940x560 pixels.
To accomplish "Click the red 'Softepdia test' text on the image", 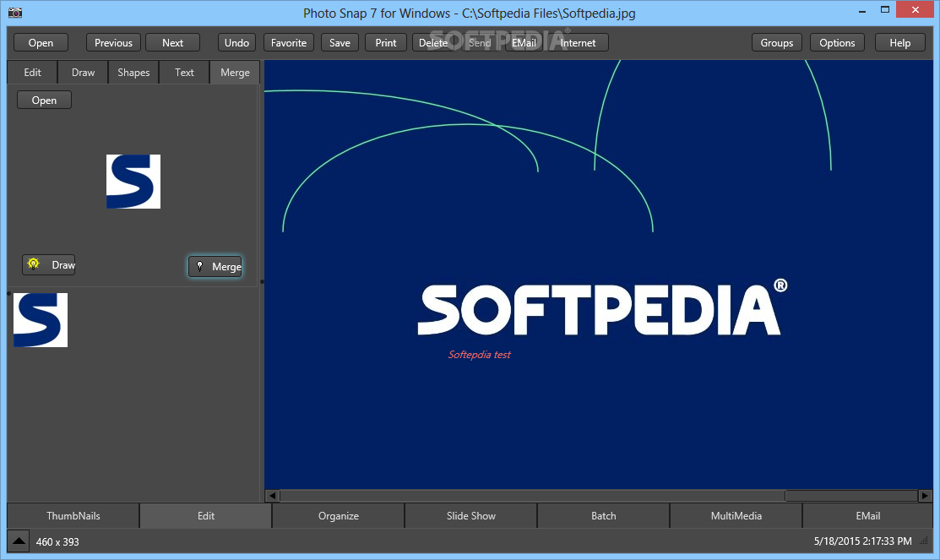I will click(479, 355).
